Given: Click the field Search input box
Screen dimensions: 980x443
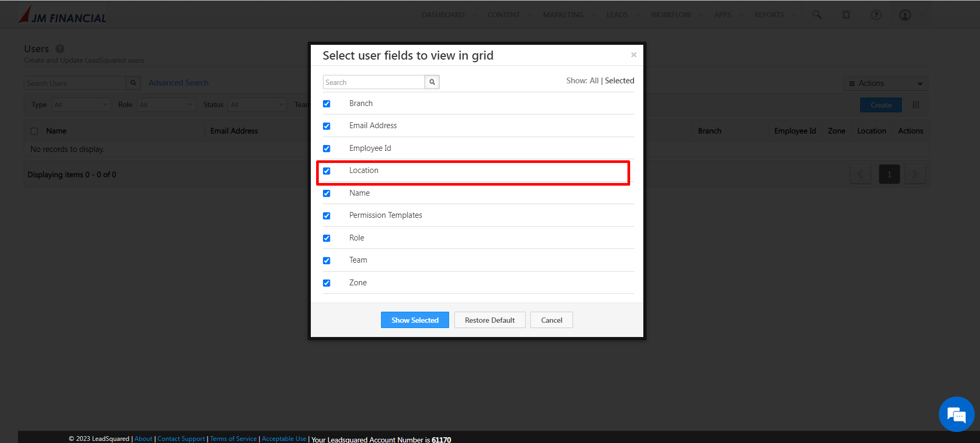Looking at the screenshot, I should tap(374, 82).
